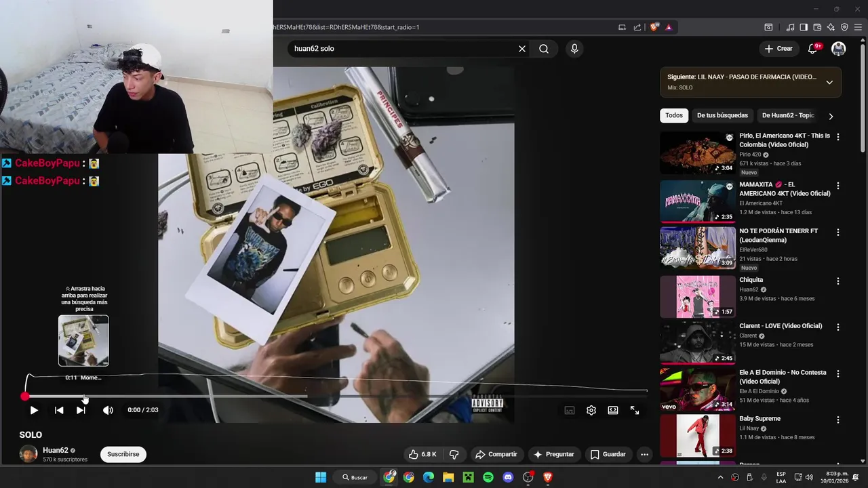Toggle theater mode on the player
The width and height of the screenshot is (868, 488).
pyautogui.click(x=613, y=410)
